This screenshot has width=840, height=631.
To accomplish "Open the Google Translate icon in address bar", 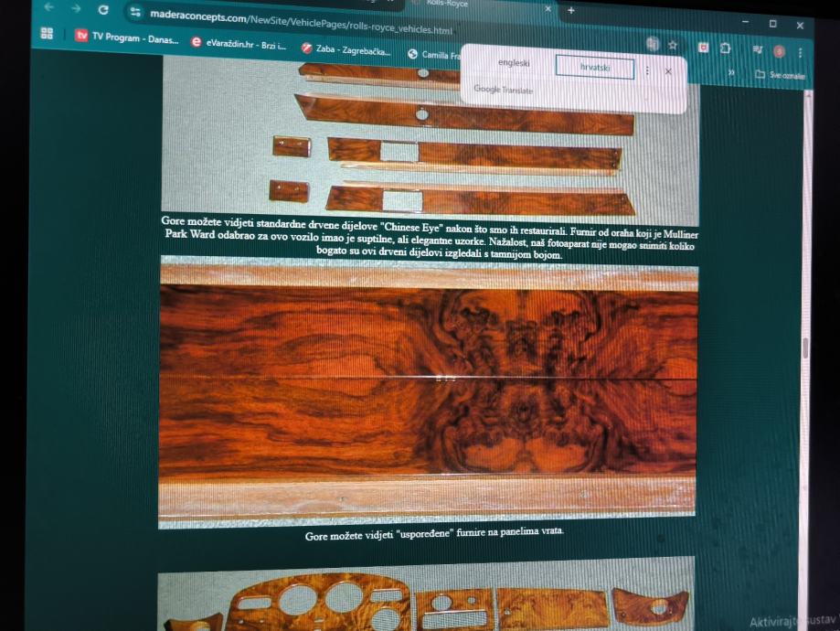I will tap(652, 44).
